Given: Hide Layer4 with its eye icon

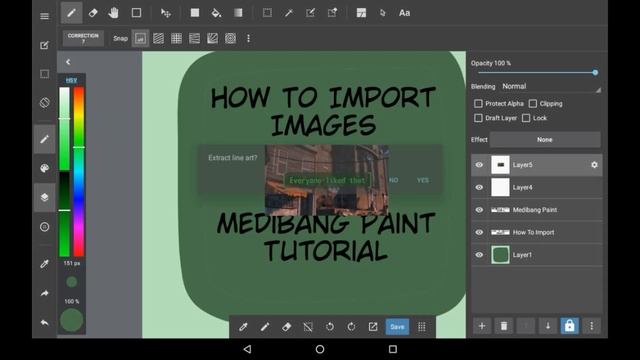Looking at the screenshot, I should point(479,187).
